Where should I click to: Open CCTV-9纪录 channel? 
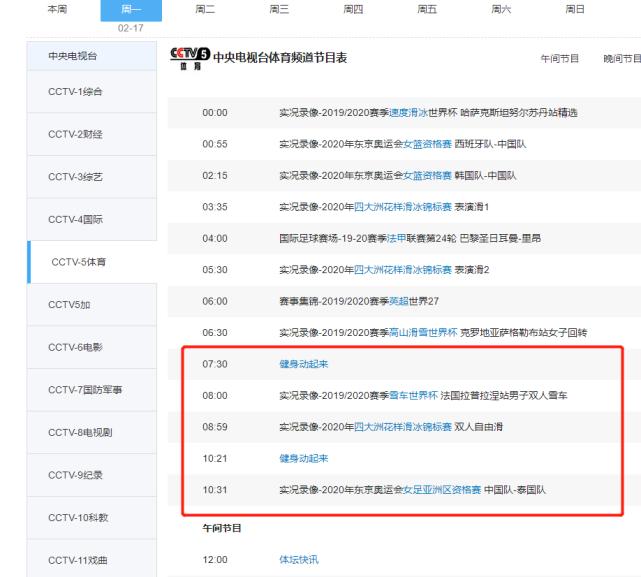92,475
